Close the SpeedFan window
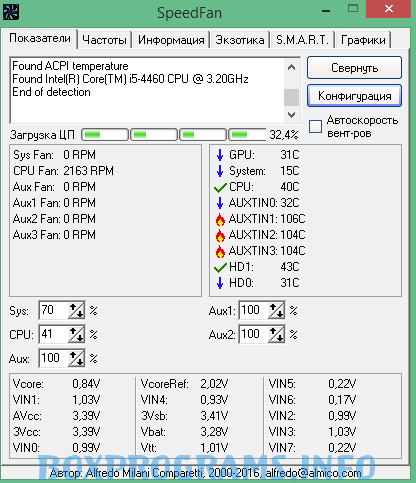 (x=388, y=9)
